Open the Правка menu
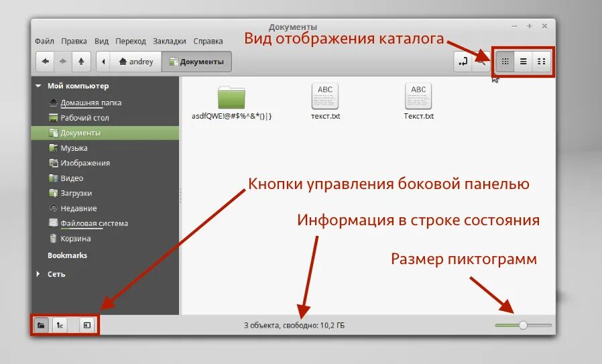602x364 pixels. click(74, 41)
